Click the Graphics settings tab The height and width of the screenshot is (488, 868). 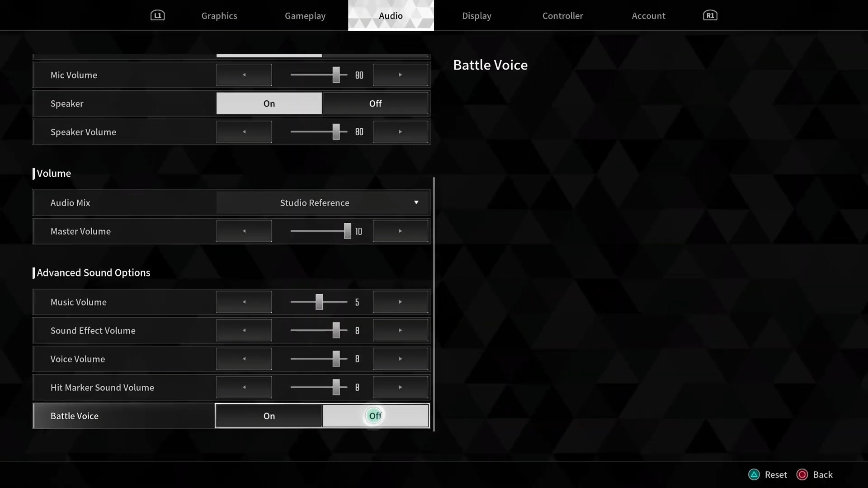pyautogui.click(x=219, y=15)
